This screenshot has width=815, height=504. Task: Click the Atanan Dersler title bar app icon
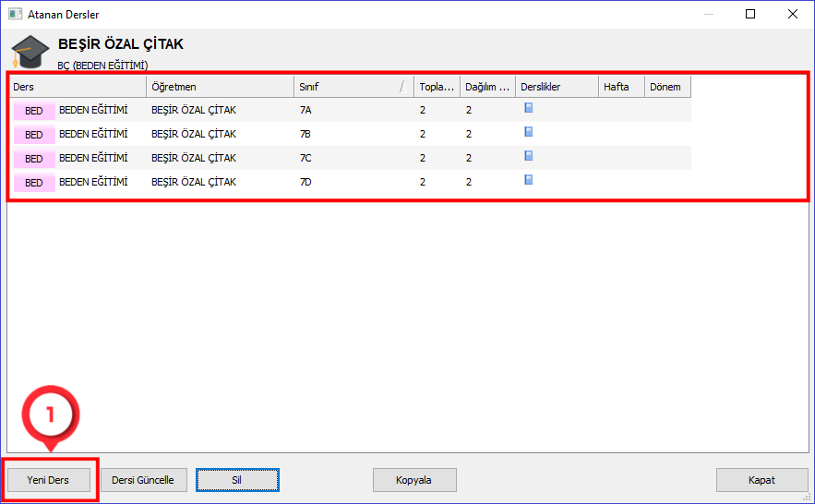tap(15, 14)
